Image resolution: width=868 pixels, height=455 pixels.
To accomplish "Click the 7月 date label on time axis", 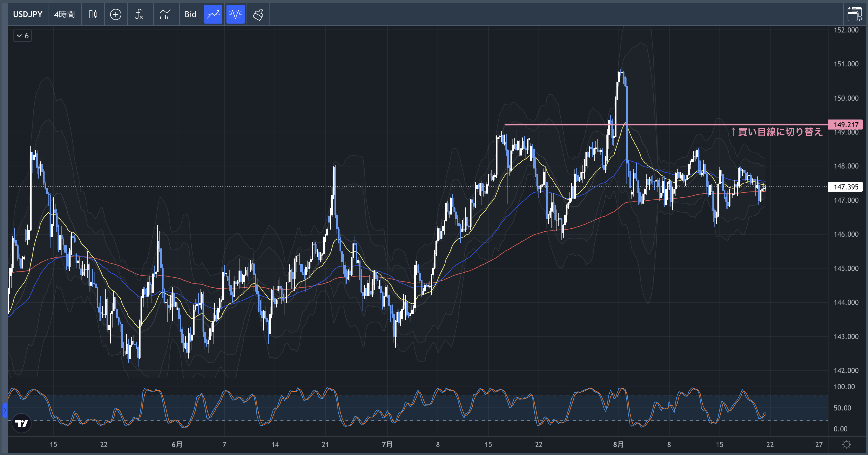I will click(387, 445).
